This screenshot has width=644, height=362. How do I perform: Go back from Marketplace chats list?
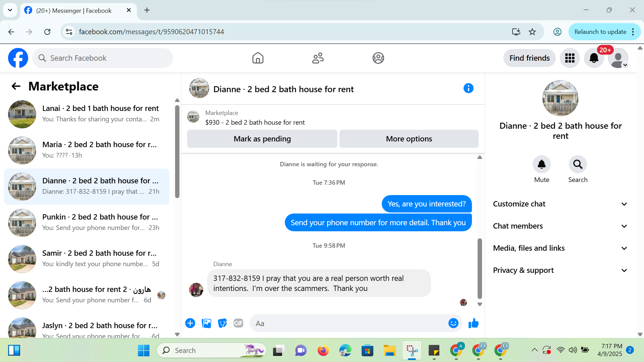pyautogui.click(x=16, y=86)
